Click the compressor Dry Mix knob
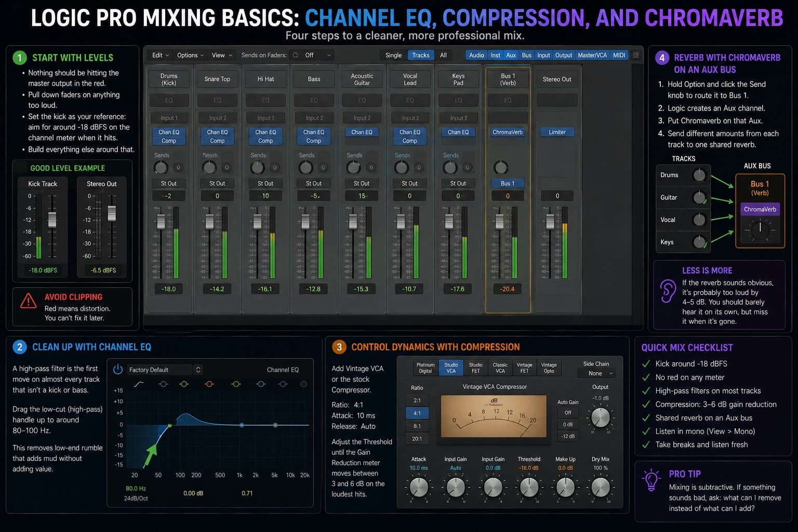This screenshot has width=798, height=532. 601,487
